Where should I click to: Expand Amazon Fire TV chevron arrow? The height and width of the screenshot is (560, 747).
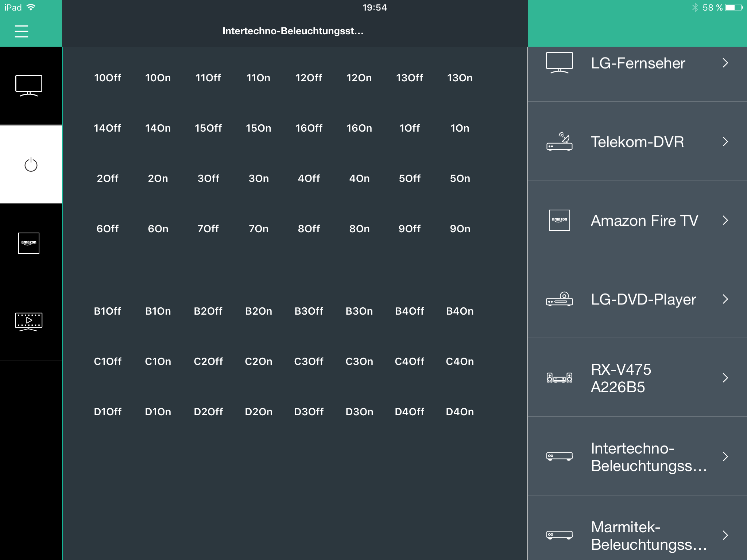(x=725, y=220)
